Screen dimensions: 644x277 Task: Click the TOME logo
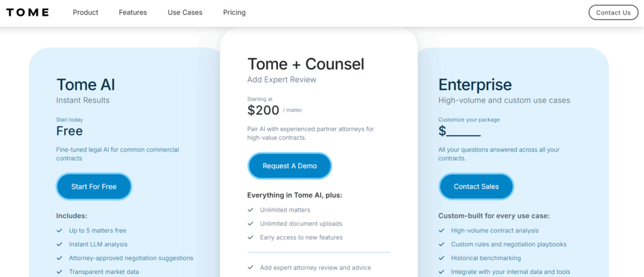[x=28, y=13]
